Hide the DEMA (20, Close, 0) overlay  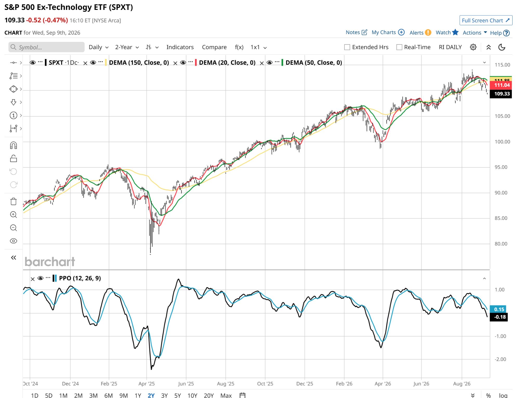[x=183, y=62]
